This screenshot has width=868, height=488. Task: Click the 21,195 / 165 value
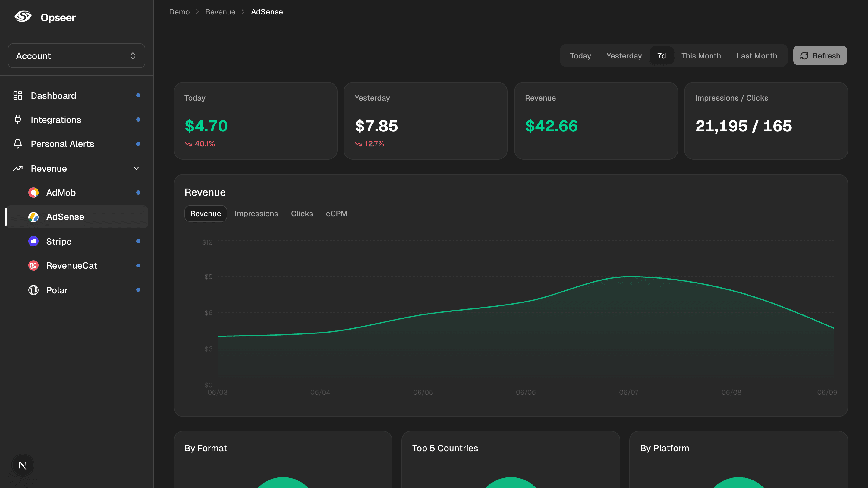click(x=744, y=126)
